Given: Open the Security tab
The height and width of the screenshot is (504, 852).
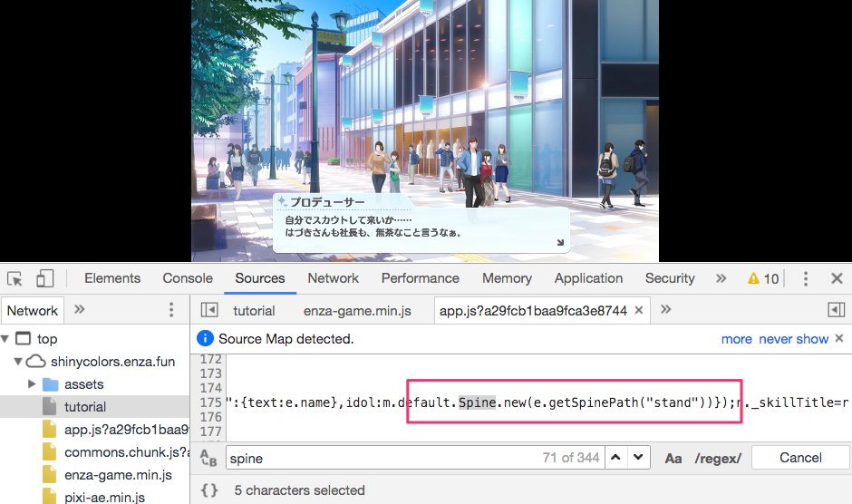Looking at the screenshot, I should tap(670, 278).
